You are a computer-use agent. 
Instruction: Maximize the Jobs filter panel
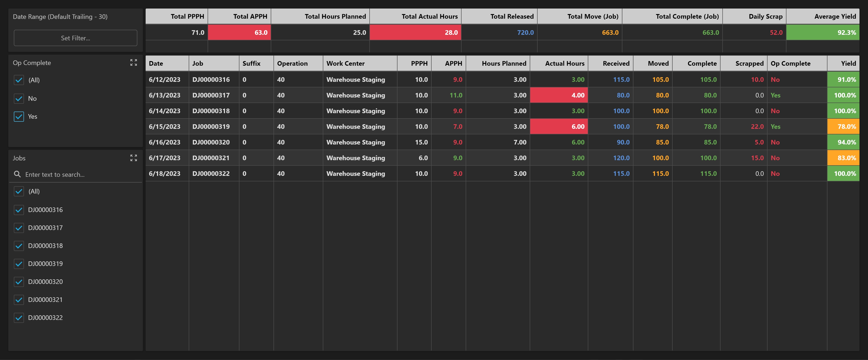tap(133, 158)
